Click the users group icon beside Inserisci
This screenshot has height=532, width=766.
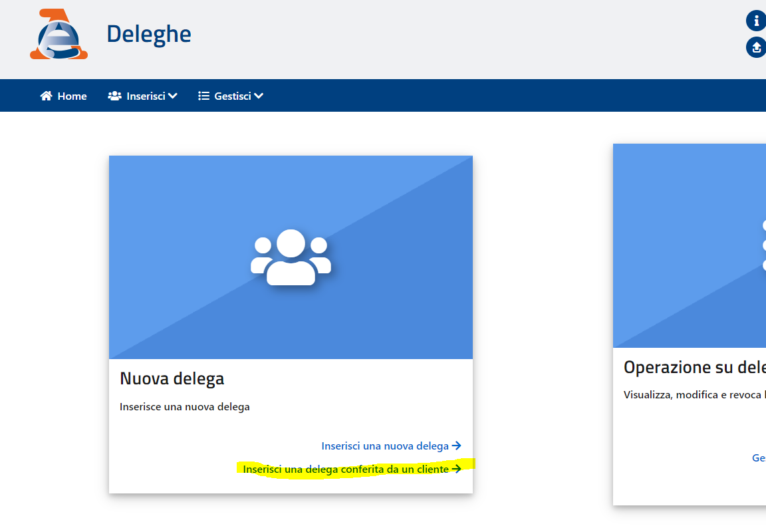pyautogui.click(x=114, y=96)
